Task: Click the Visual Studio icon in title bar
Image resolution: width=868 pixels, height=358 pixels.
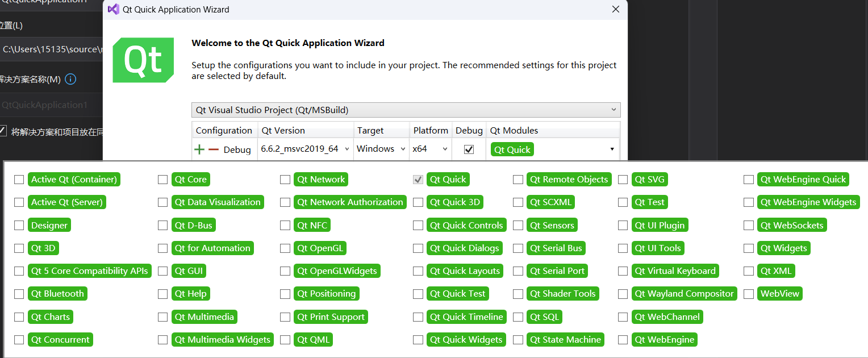Action: point(114,9)
